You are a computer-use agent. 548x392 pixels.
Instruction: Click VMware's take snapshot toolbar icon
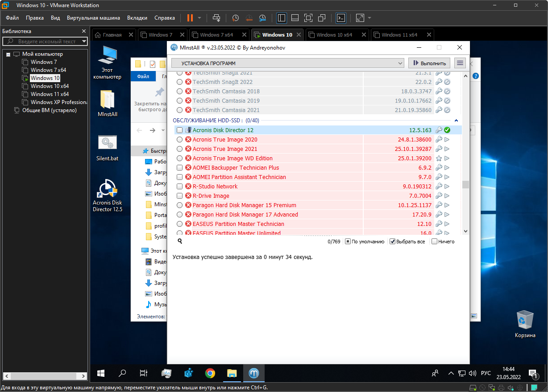(x=235, y=18)
